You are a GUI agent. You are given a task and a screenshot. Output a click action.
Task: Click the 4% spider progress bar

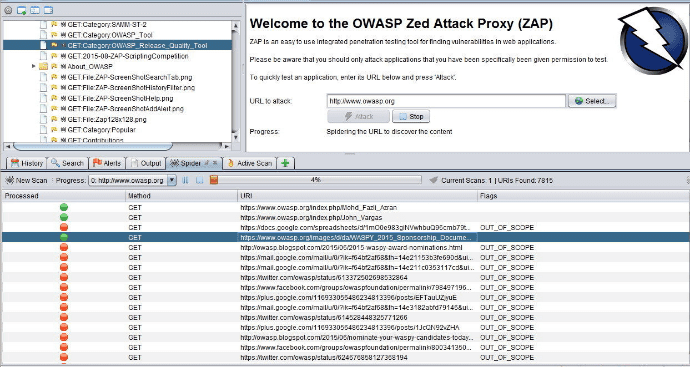click(320, 180)
